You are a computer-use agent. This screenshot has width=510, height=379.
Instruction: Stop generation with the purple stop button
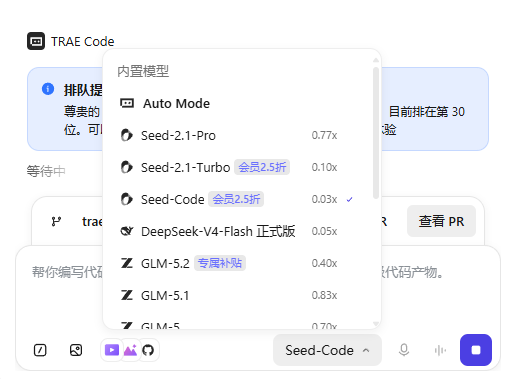(476, 350)
